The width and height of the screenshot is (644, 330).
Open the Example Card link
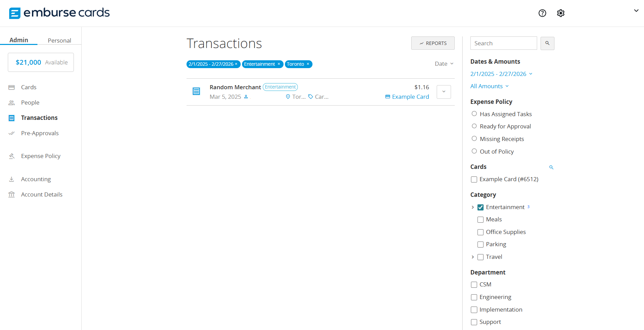[410, 97]
